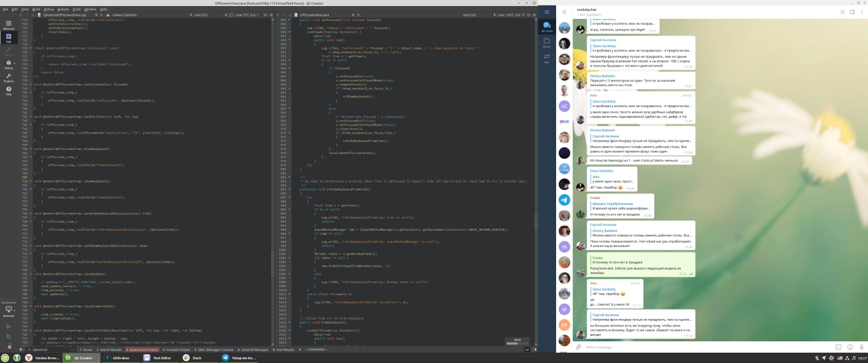
Task: Open Projects mode with wrench icon
Action: (8, 77)
